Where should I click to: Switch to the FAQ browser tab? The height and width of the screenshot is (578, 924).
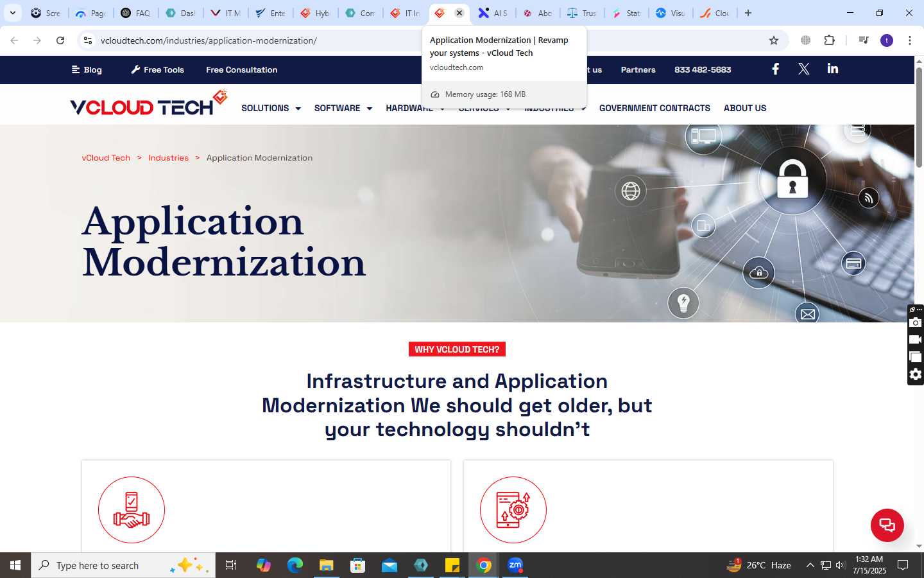pos(136,13)
